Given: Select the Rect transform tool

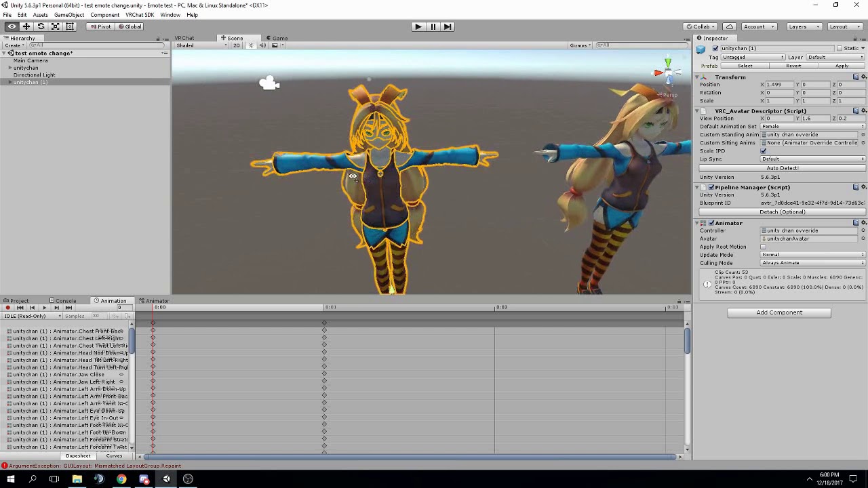Looking at the screenshot, I should coord(69,26).
